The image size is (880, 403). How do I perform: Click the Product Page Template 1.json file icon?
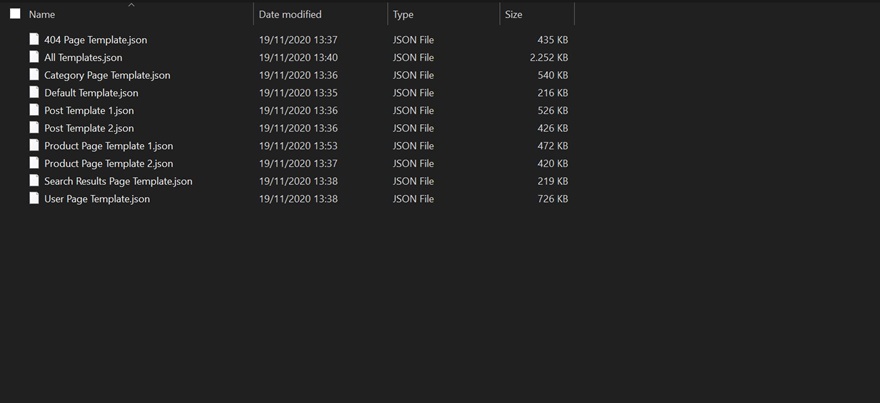click(x=34, y=145)
